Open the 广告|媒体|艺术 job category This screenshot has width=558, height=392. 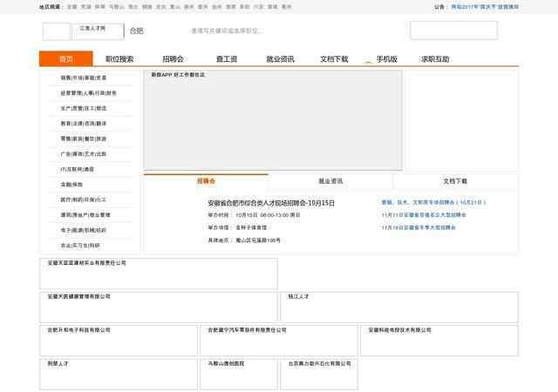click(x=84, y=154)
